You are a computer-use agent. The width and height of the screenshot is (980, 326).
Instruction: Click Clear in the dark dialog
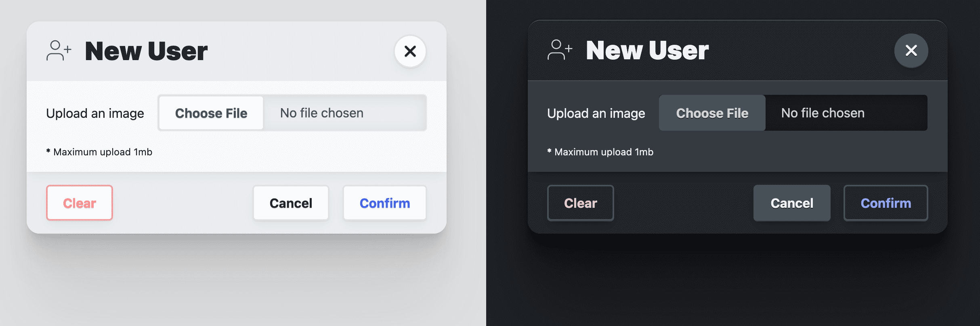[580, 203]
